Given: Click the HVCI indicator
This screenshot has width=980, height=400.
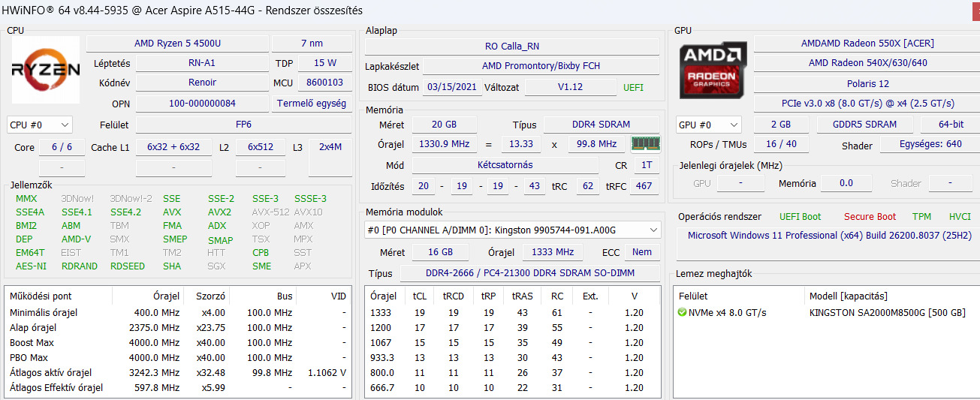Looking at the screenshot, I should pos(960,217).
